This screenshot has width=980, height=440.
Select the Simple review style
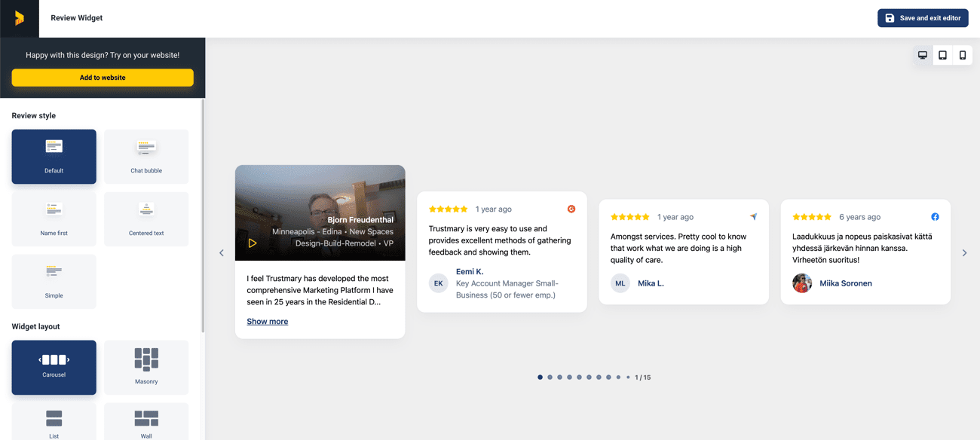pos(54,282)
